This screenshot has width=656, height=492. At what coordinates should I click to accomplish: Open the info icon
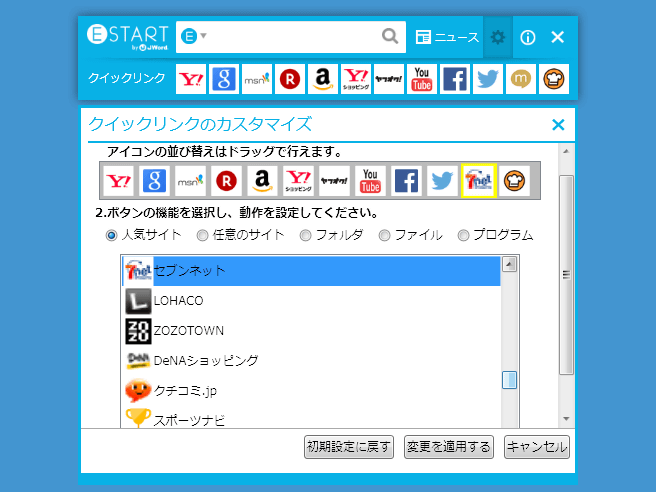point(528,37)
